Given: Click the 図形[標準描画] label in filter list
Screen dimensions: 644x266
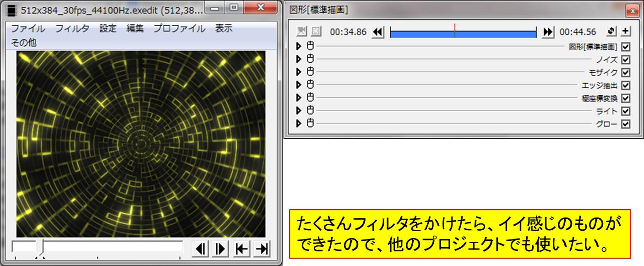Looking at the screenshot, I should point(593,47).
